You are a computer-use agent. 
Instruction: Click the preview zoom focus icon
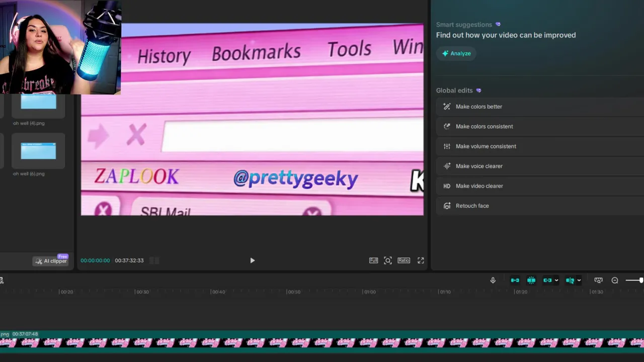tap(388, 260)
